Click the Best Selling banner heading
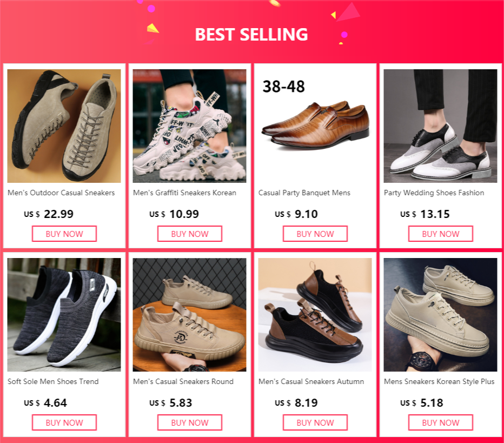The height and width of the screenshot is (443, 504). click(251, 35)
